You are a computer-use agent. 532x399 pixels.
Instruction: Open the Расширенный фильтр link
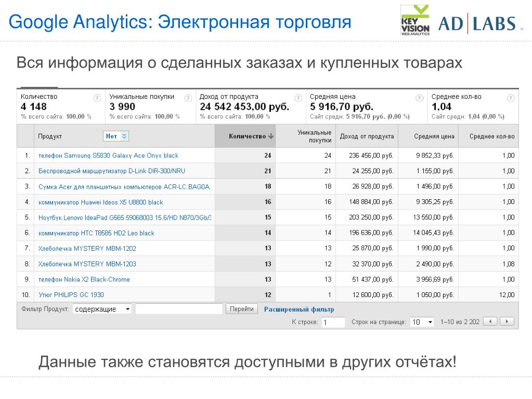click(299, 309)
